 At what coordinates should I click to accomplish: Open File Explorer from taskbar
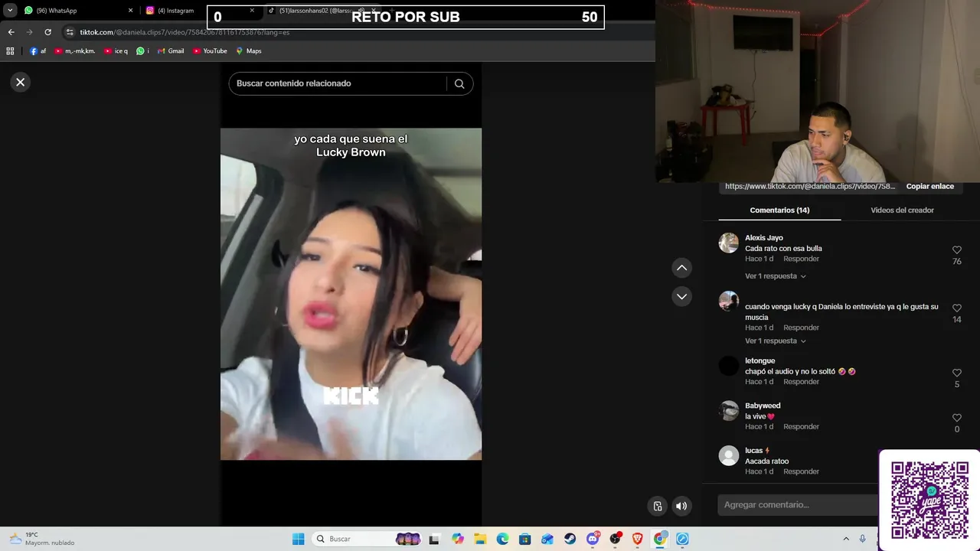(480, 539)
